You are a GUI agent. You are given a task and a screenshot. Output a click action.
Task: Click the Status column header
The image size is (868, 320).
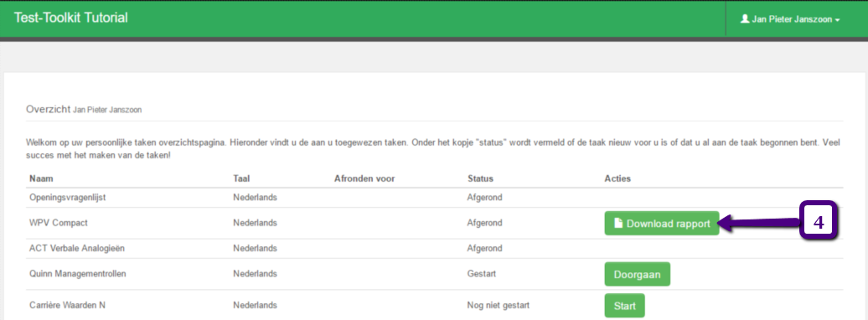pyautogui.click(x=480, y=178)
